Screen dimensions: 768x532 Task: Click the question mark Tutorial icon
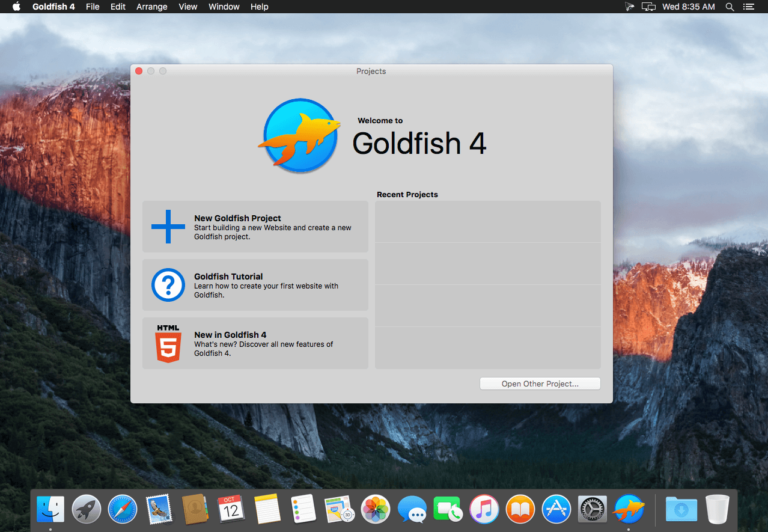point(168,285)
